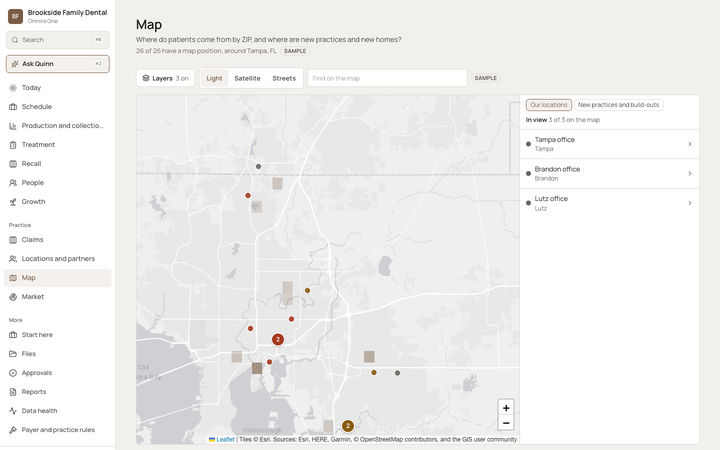
Task: Expand the Brandon office chevron
Action: click(690, 174)
